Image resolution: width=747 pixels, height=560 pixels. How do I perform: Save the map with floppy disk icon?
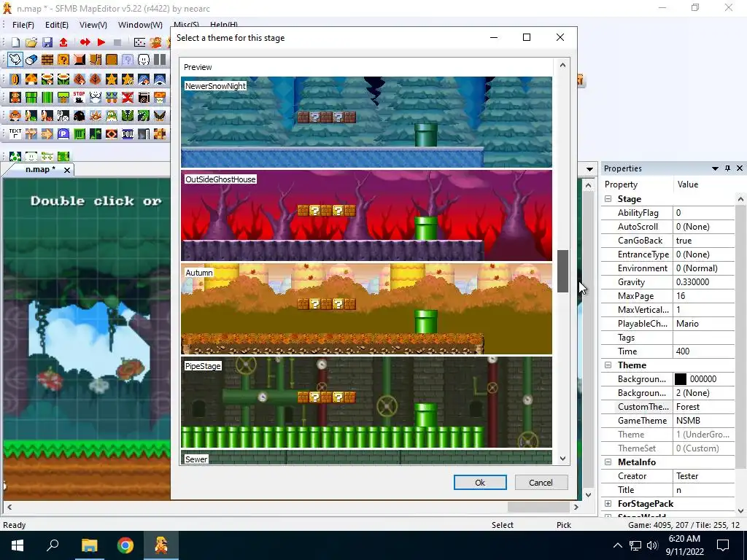tap(47, 42)
